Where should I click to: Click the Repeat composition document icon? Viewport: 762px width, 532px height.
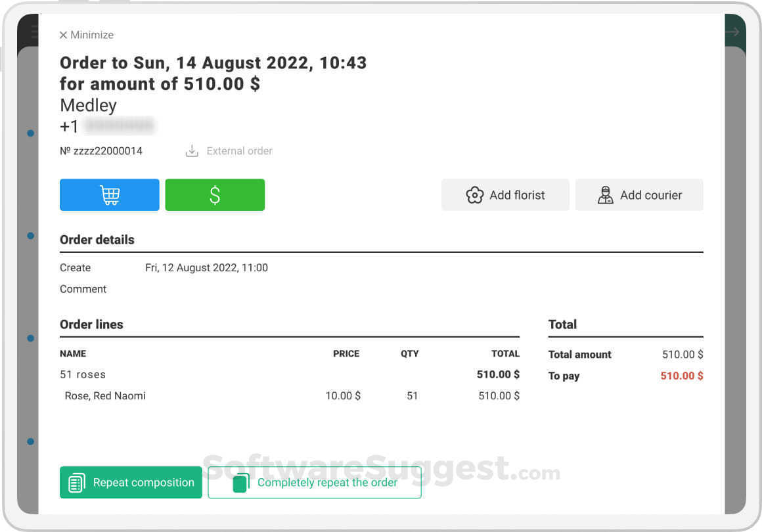tap(77, 483)
